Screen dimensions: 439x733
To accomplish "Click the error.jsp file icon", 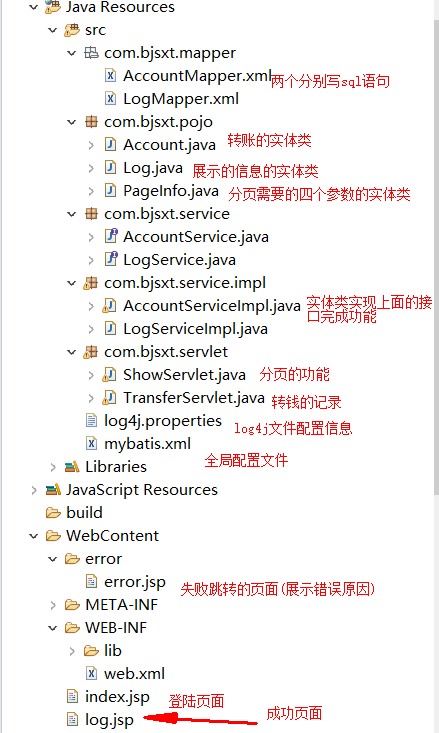I will pyautogui.click(x=91, y=582).
